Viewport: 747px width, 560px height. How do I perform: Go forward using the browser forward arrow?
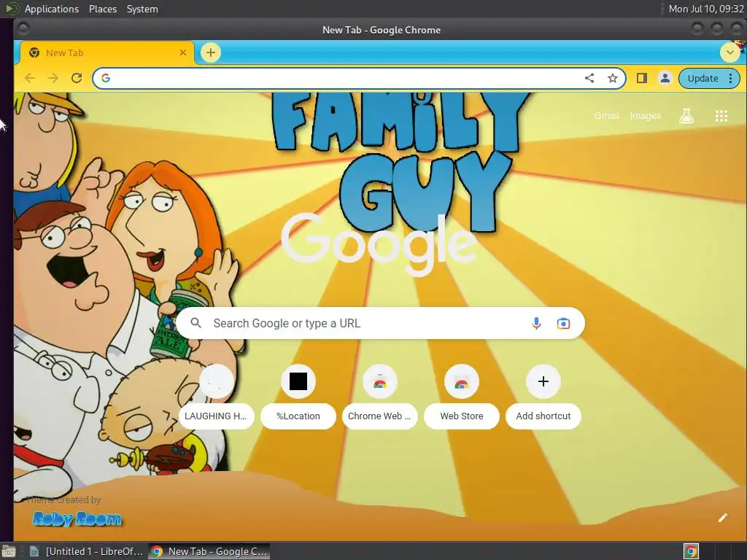click(53, 78)
